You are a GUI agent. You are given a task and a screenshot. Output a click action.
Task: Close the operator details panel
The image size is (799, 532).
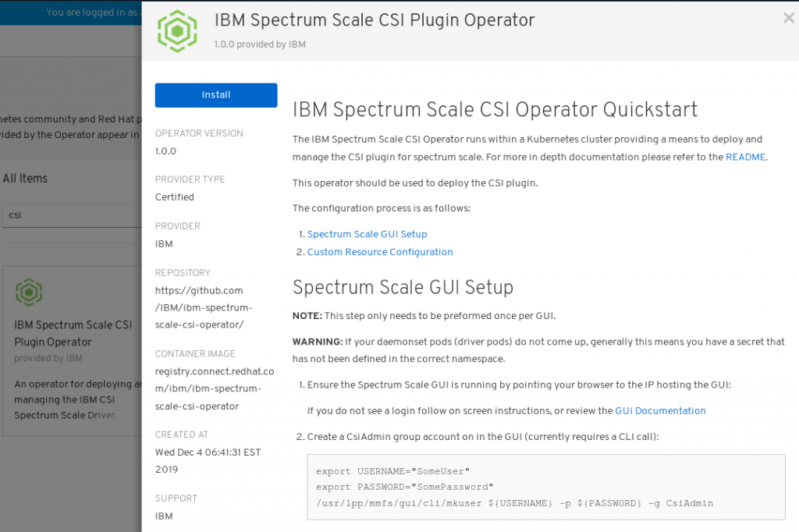point(788,19)
